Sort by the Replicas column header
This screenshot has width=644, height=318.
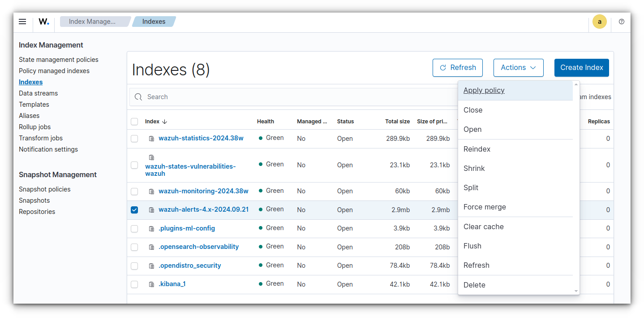[x=599, y=122]
